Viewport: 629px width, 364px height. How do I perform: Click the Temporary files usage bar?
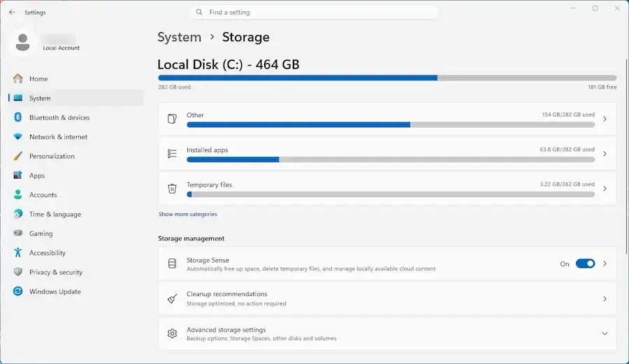point(391,194)
